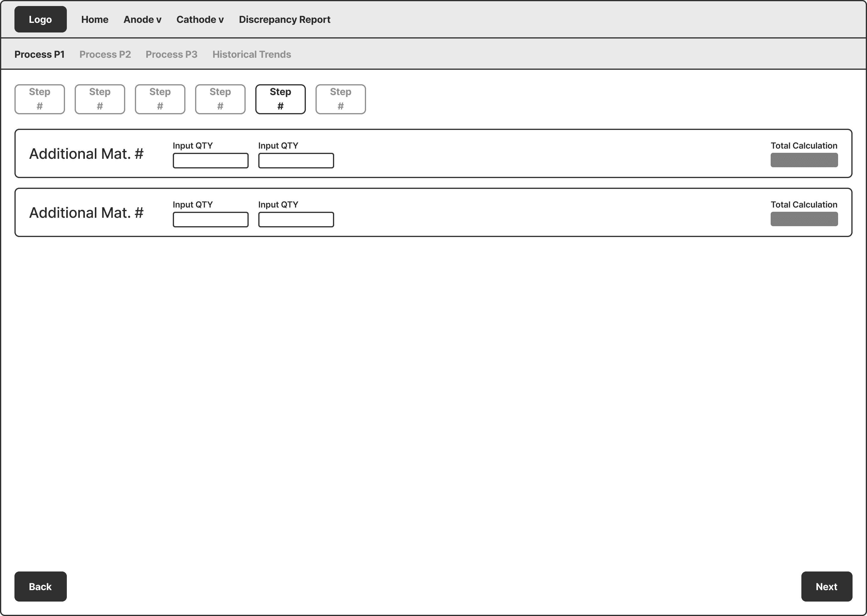
Task: Open the Historical Trends tab
Action: point(252,54)
